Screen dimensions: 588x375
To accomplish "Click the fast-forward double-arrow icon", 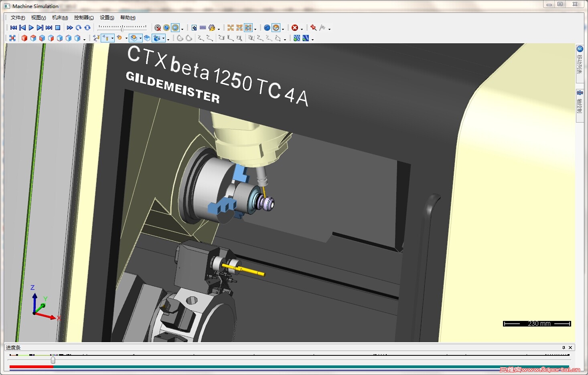I will (70, 28).
